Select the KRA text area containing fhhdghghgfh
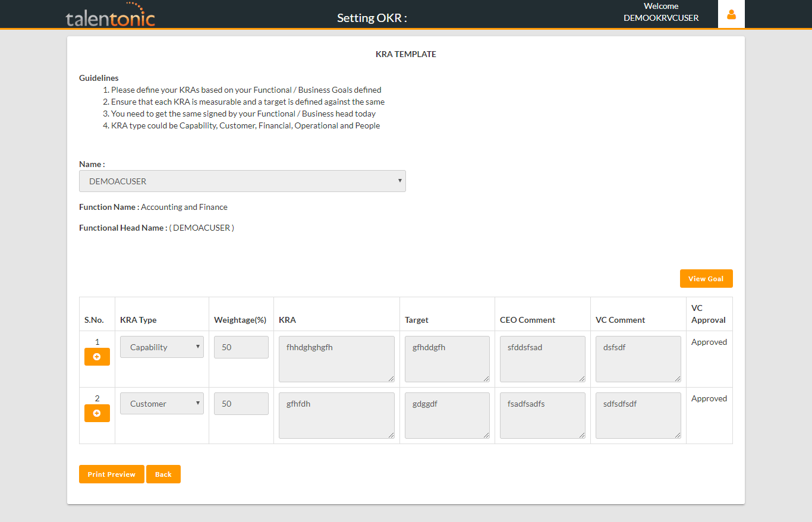The image size is (812, 522). [336, 359]
